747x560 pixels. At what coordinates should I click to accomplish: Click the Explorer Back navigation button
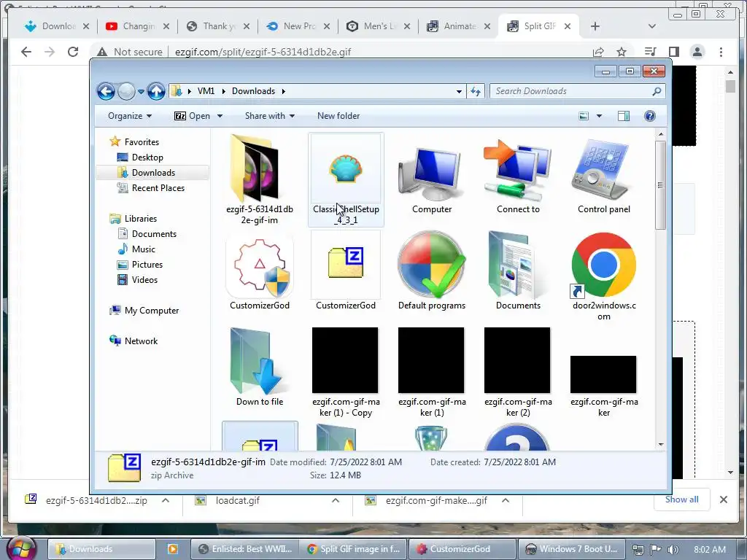106,91
